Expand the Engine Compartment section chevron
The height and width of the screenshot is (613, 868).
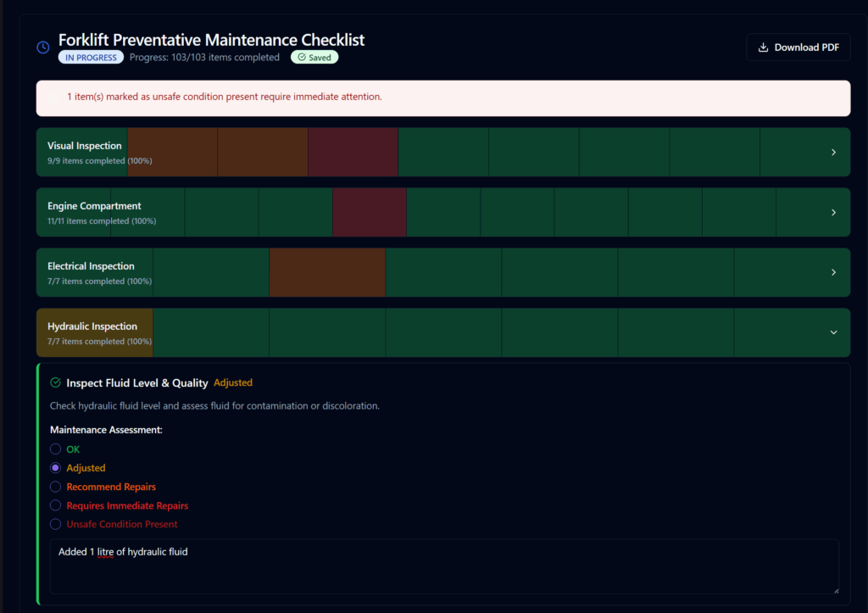pyautogui.click(x=833, y=213)
